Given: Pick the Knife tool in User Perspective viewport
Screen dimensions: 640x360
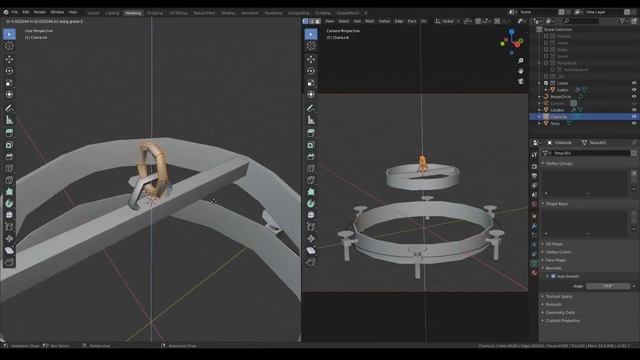Looking at the screenshot, I should tap(9, 180).
